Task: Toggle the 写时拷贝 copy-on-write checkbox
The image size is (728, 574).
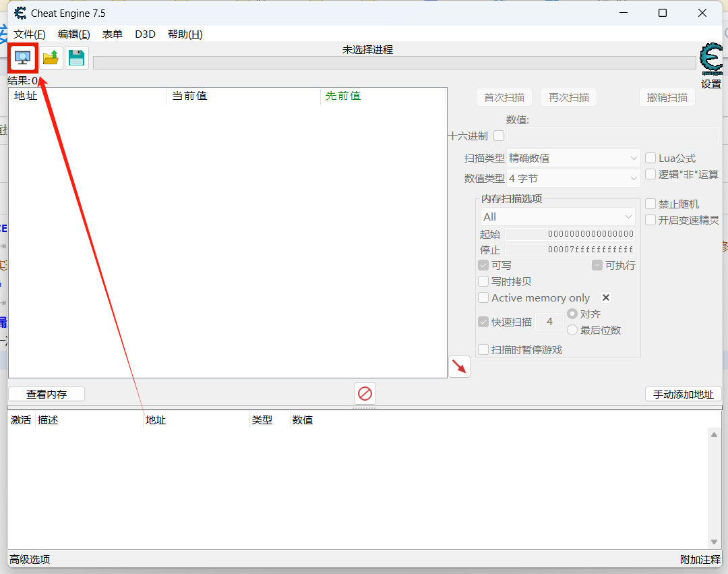Action: click(x=483, y=281)
